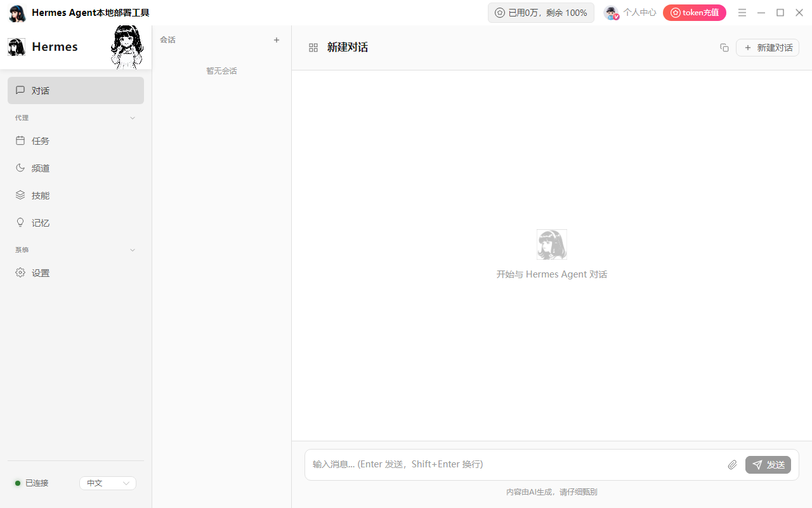
Task: Open the 中文 language dropdown
Action: pos(108,483)
